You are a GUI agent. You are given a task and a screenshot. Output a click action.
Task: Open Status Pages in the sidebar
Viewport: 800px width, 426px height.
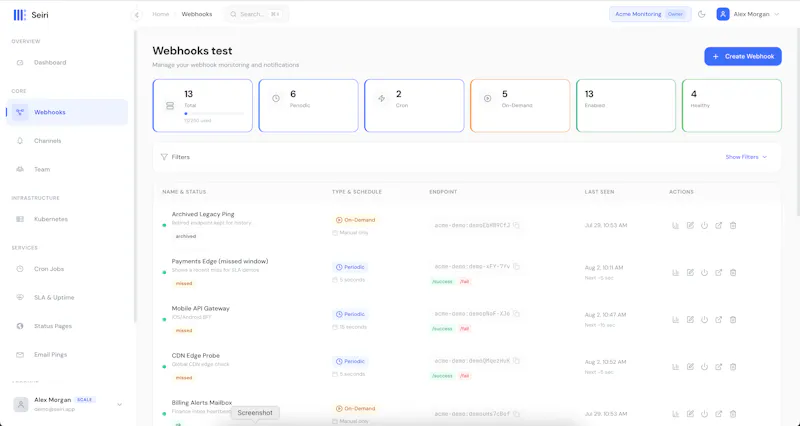pyautogui.click(x=53, y=326)
